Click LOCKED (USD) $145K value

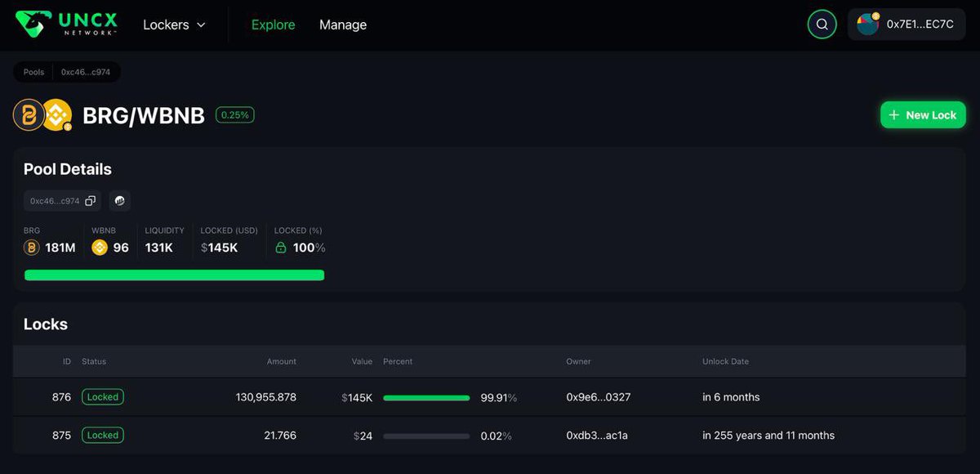219,248
